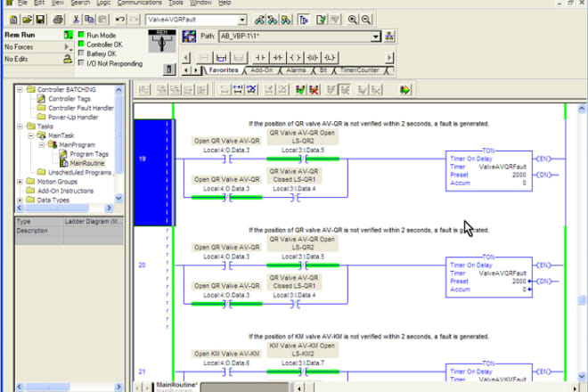The height and width of the screenshot is (392, 588).
Task: Switch to the Alarms instruction tab
Action: point(296,70)
